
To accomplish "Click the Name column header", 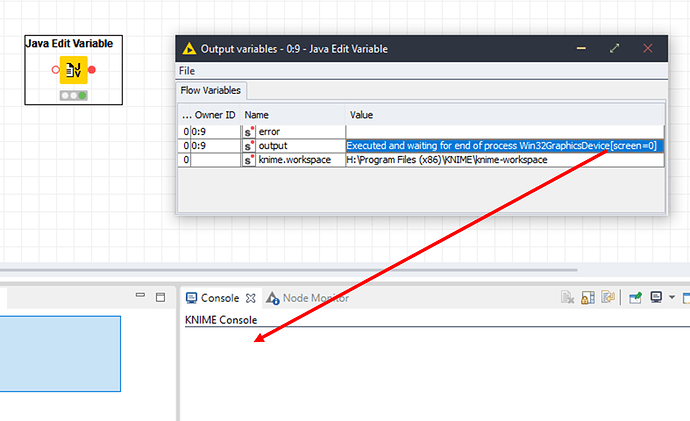I will click(257, 115).
